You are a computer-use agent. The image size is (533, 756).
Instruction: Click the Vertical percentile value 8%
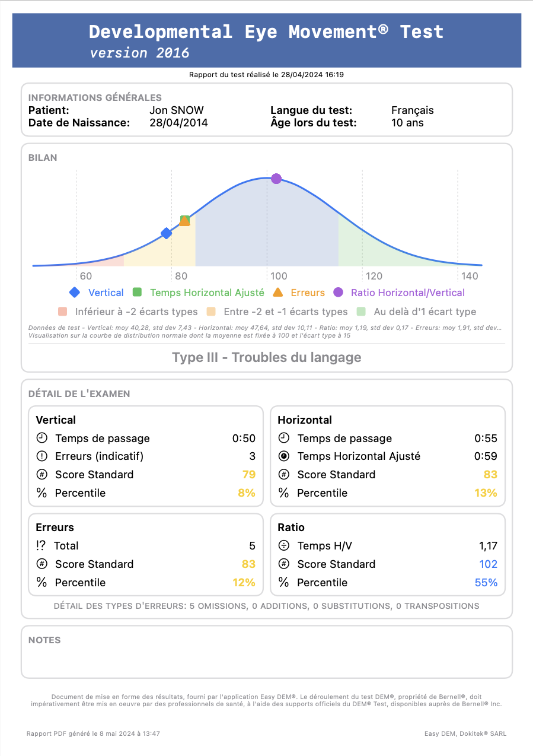(x=247, y=493)
